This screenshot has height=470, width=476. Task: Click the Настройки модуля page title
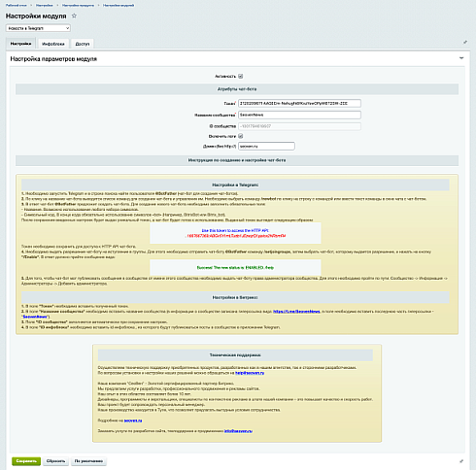pyautogui.click(x=36, y=16)
